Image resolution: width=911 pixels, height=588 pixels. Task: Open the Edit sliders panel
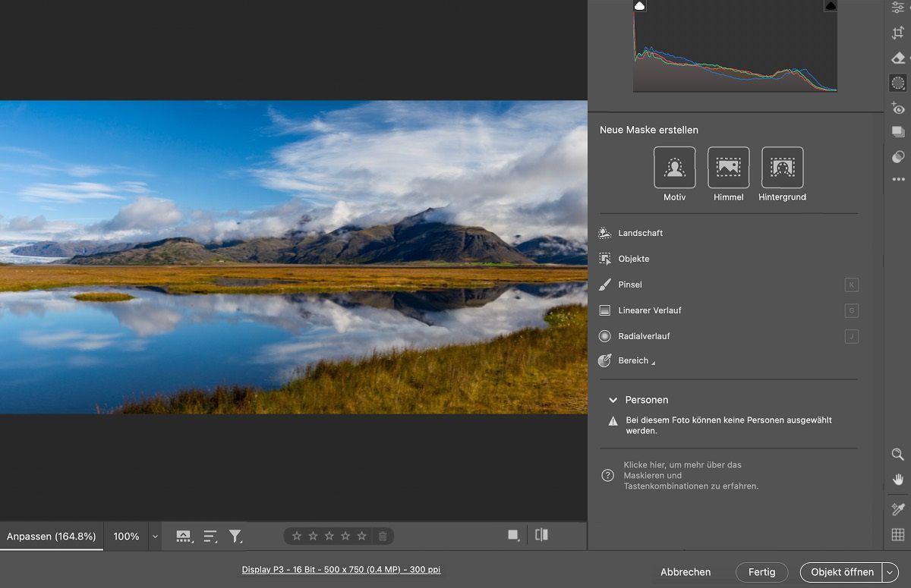(x=898, y=8)
